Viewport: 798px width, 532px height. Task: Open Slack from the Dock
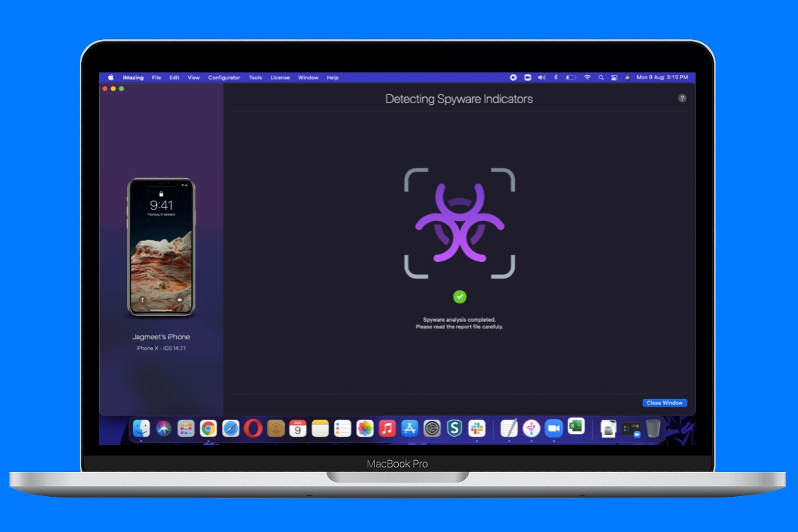(x=477, y=429)
